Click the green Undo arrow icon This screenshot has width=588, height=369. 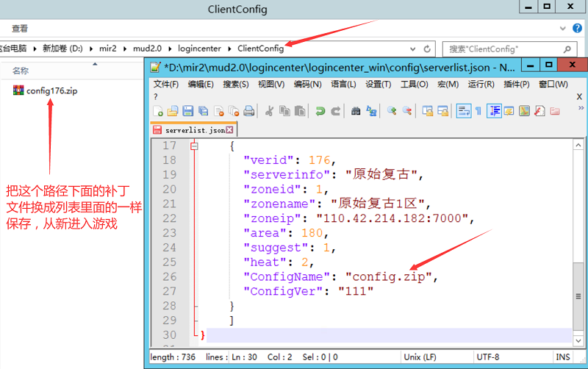point(320,111)
